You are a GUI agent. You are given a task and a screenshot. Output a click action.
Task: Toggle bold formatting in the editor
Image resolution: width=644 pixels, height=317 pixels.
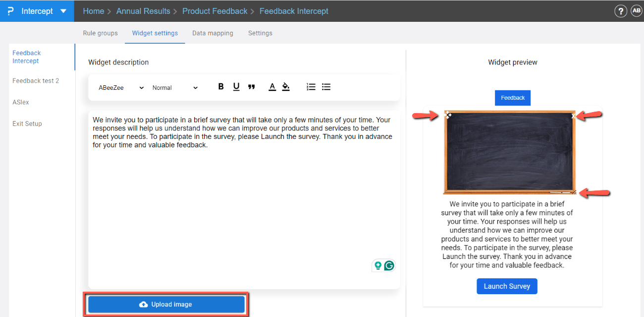pos(220,86)
